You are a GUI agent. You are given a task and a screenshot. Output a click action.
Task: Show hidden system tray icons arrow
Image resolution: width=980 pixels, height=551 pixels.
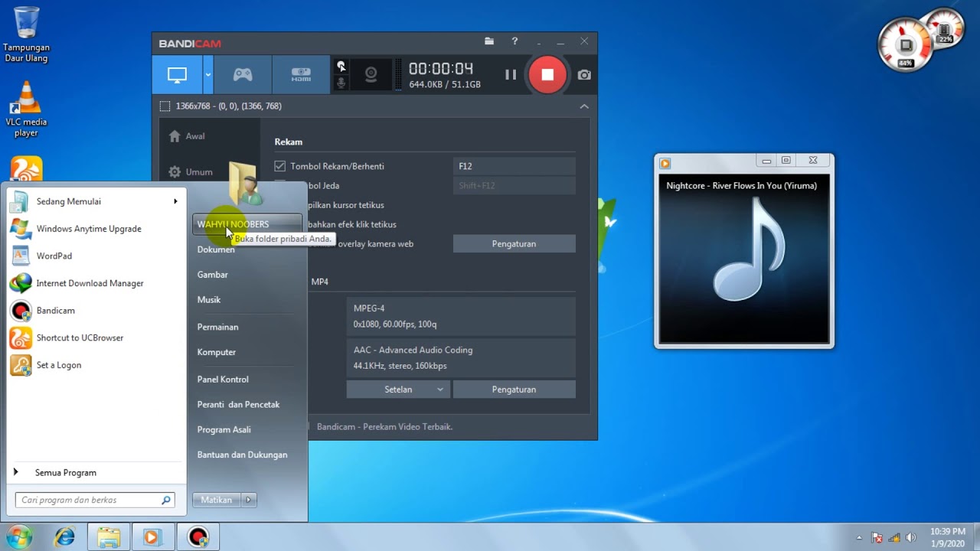tap(859, 538)
